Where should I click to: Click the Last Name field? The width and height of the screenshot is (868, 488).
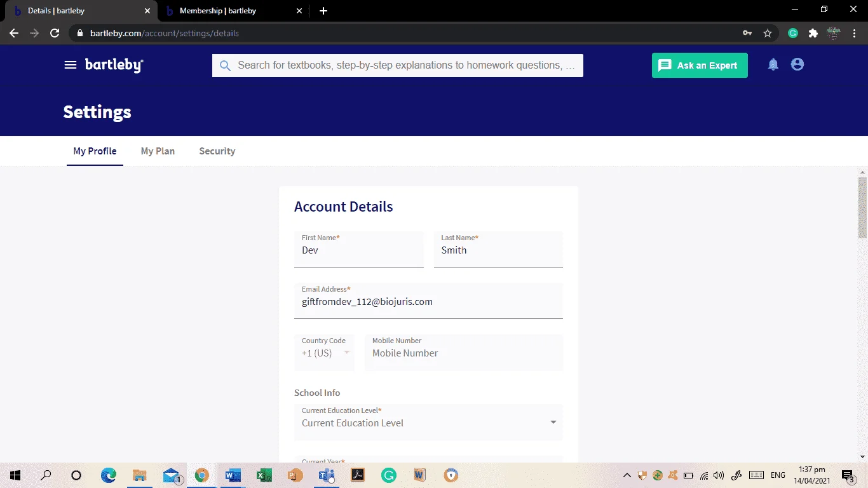498,249
